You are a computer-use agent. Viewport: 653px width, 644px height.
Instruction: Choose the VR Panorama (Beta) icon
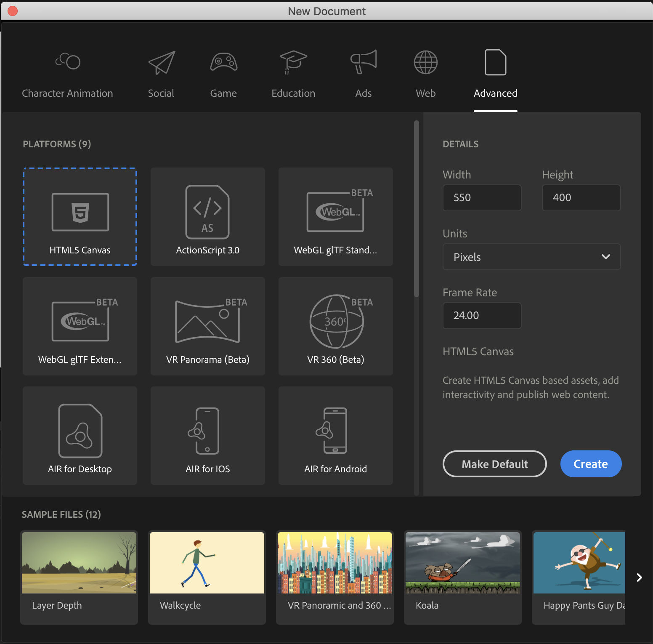211,320
